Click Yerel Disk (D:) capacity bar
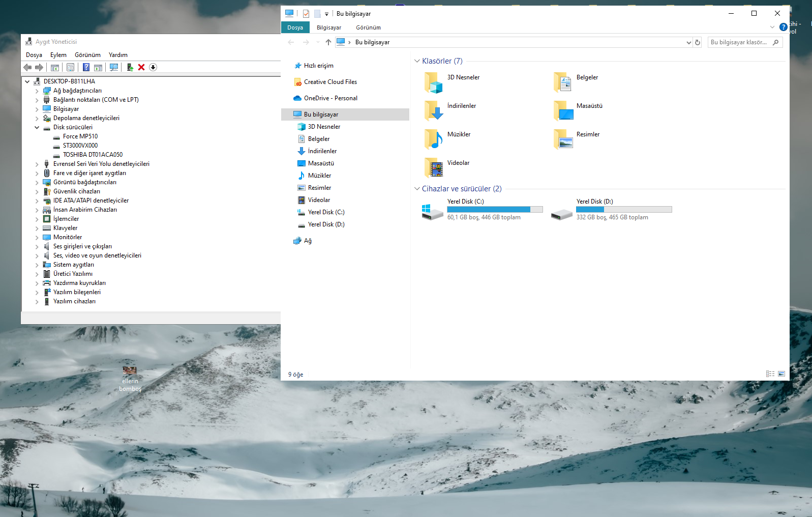 click(624, 209)
